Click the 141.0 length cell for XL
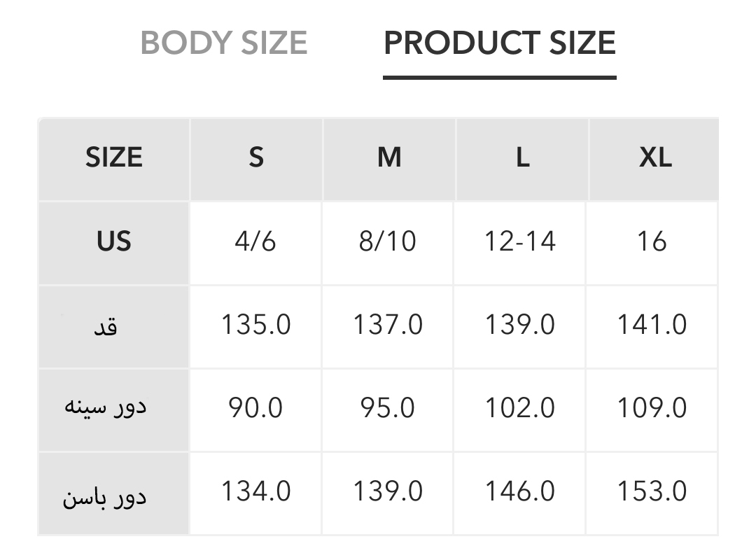This screenshot has height=546, width=756. [x=652, y=325]
